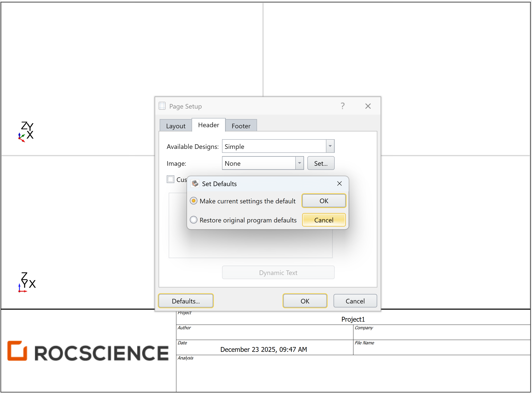This screenshot has height=393, width=532.
Task: Select Make current settings the default
Action: 194,201
